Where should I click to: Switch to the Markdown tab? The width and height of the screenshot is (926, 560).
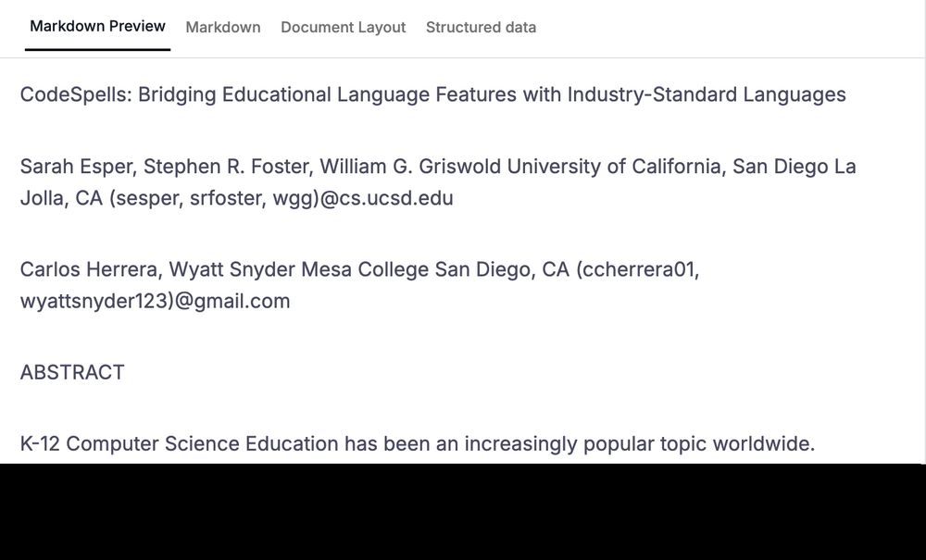pyautogui.click(x=222, y=27)
